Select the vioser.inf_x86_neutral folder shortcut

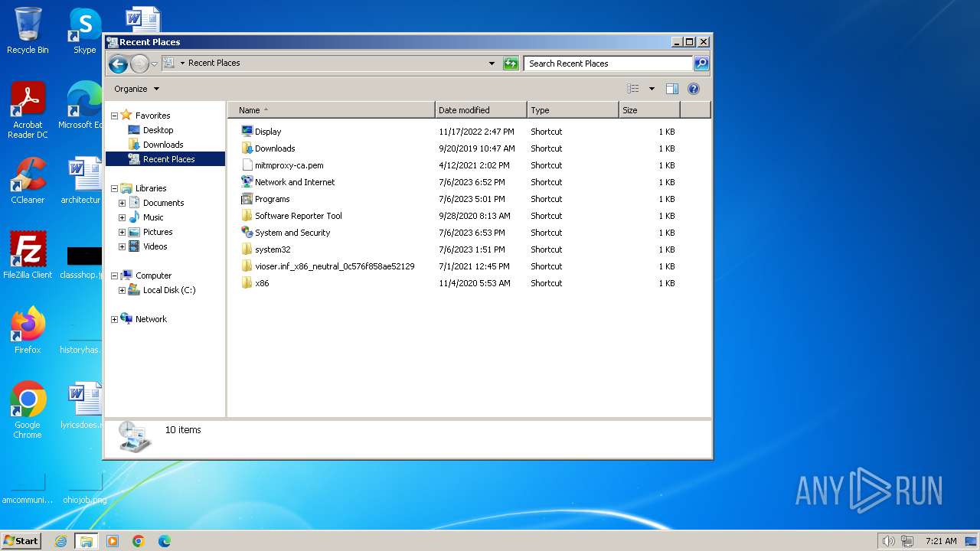coord(335,266)
